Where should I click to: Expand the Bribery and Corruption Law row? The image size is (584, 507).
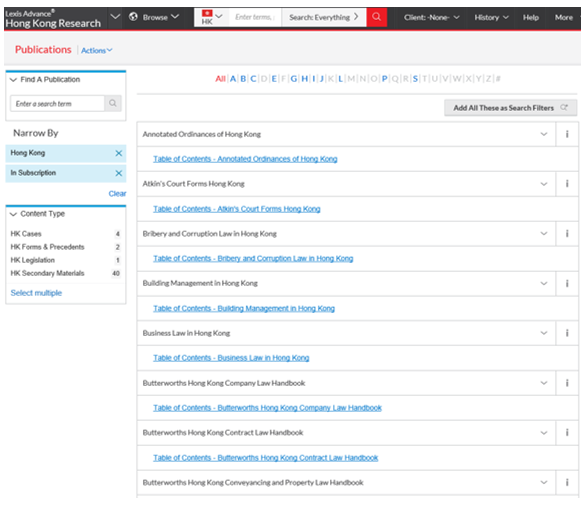click(x=544, y=234)
